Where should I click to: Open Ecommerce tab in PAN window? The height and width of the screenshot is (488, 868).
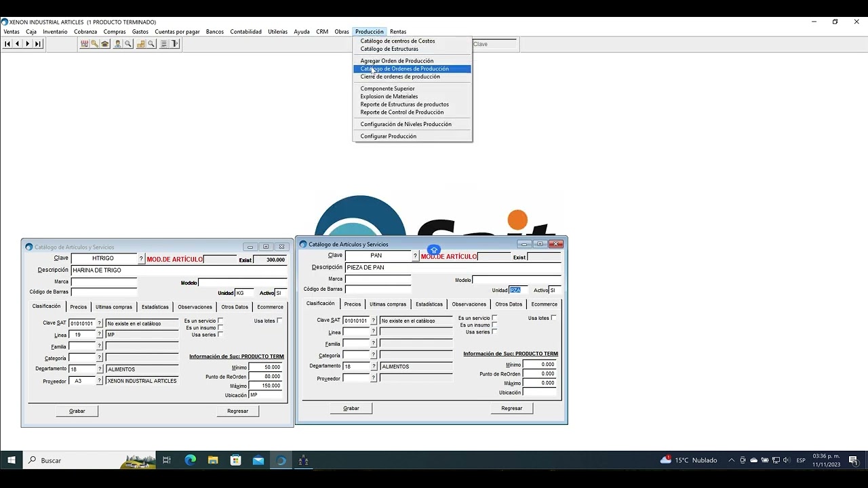[x=545, y=304]
